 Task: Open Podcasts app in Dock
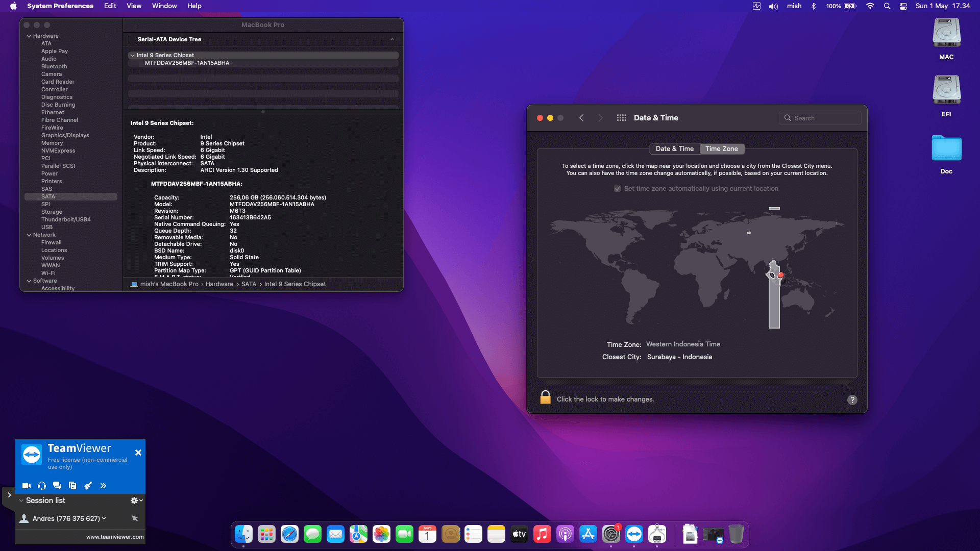pyautogui.click(x=565, y=534)
